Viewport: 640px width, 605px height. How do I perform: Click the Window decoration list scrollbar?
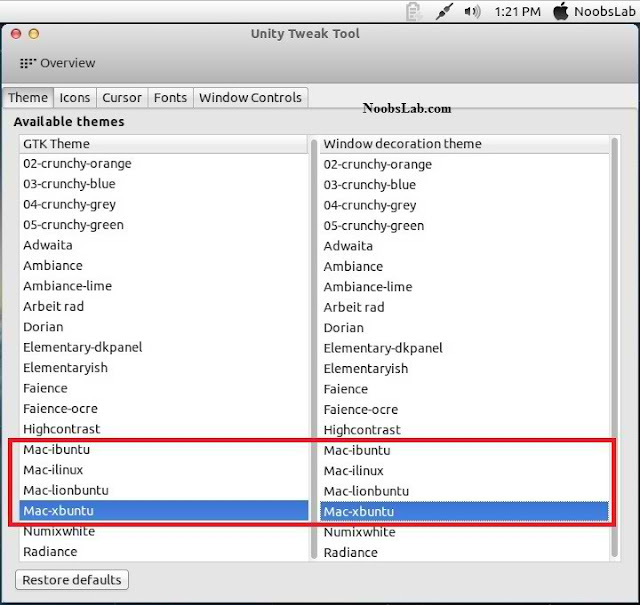click(615, 347)
